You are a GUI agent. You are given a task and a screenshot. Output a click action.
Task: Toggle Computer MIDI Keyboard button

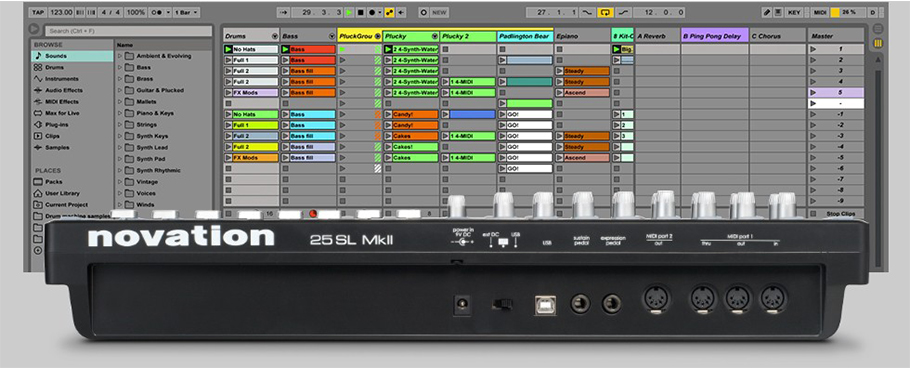(x=778, y=12)
